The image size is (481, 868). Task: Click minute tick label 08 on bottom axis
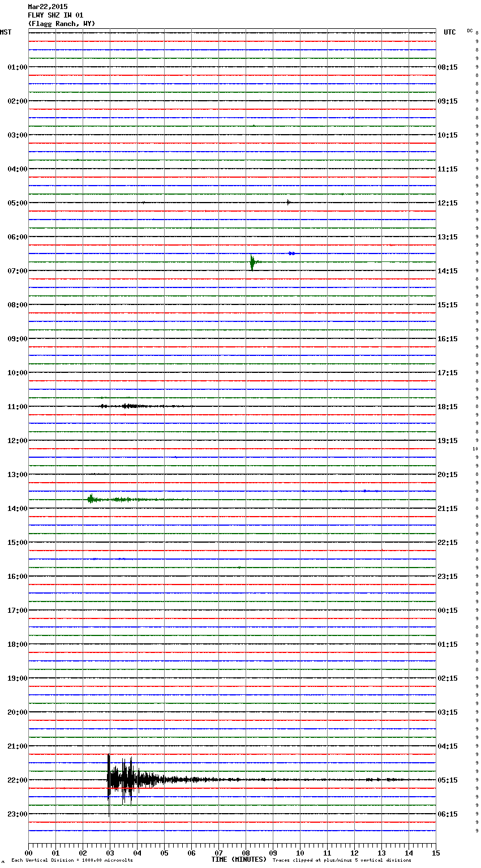(246, 853)
